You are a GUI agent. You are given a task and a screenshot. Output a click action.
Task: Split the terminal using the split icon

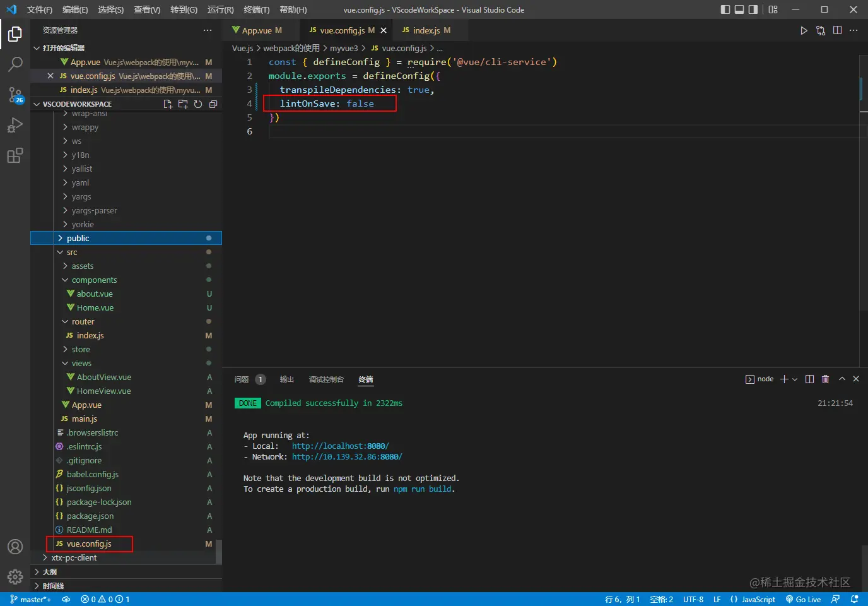[809, 379]
